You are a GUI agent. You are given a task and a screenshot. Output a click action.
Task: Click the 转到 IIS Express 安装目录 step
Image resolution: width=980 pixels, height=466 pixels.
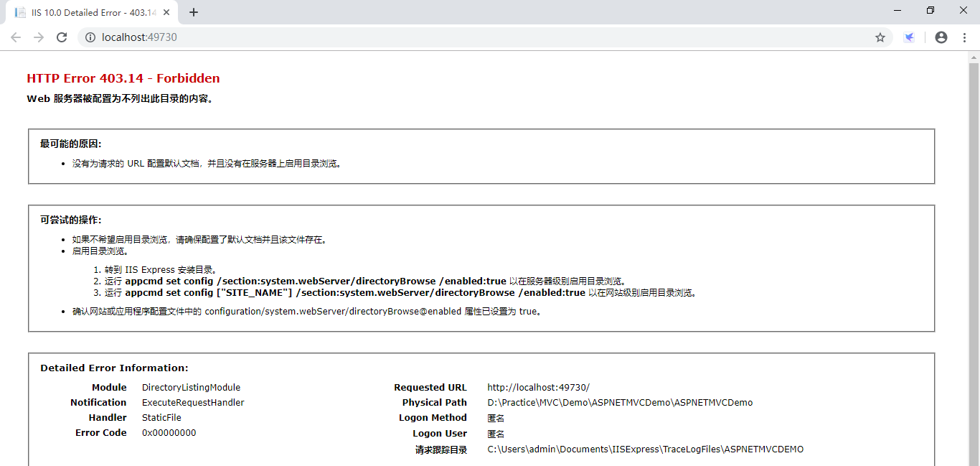point(160,269)
